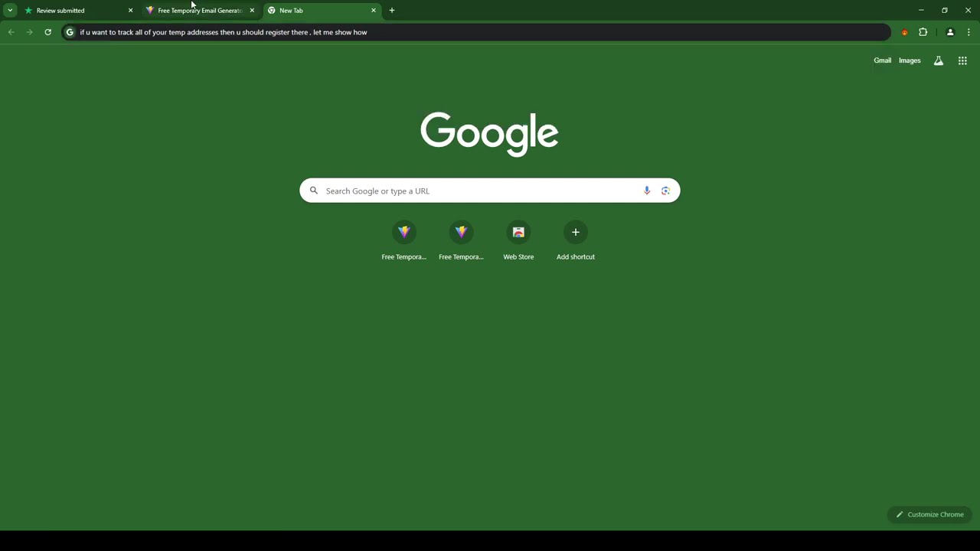Open Chrome three-dot menu
Viewport: 980px width, 551px height.
coord(969,32)
